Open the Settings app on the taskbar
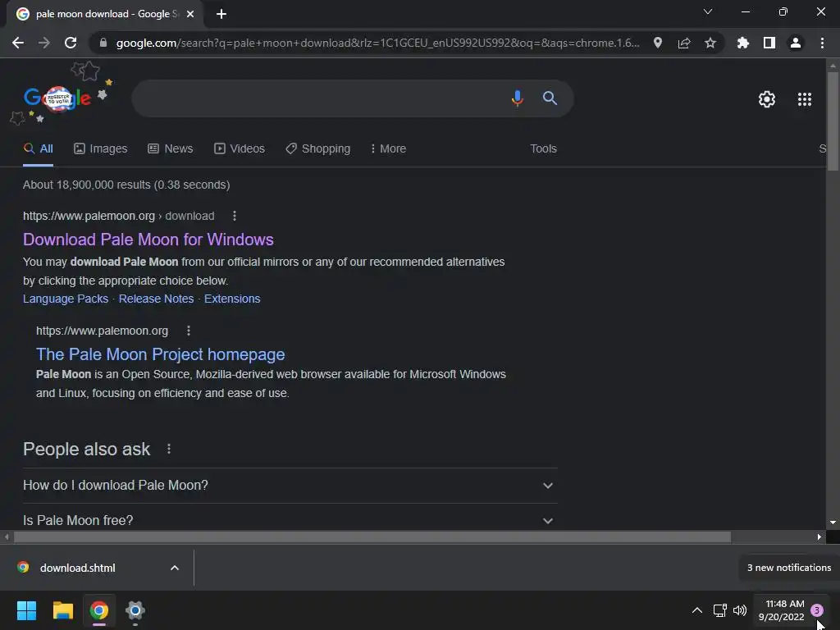 (x=135, y=610)
